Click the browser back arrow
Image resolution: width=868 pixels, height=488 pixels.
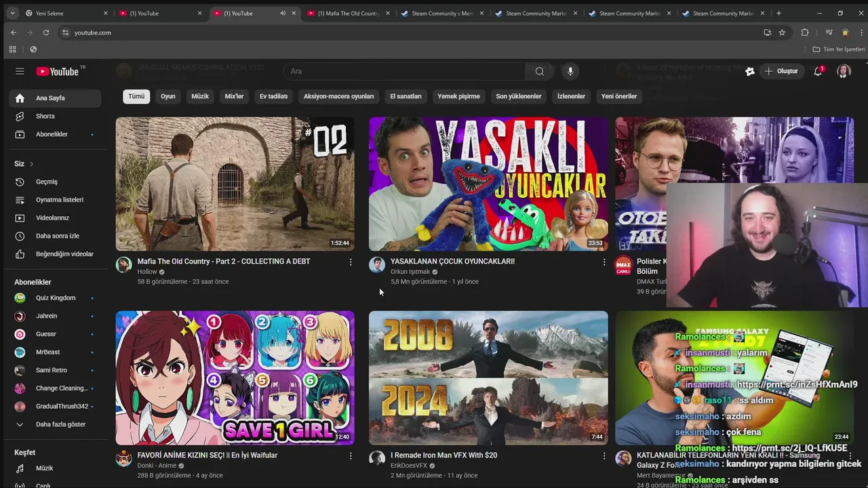click(14, 33)
